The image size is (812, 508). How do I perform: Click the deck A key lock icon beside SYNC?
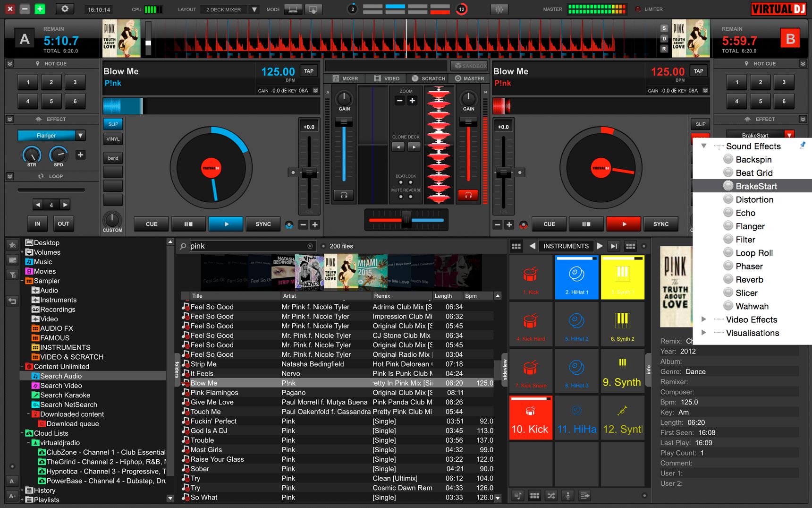point(289,225)
